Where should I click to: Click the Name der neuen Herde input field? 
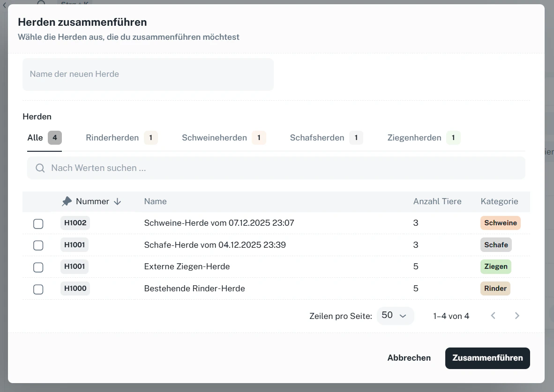pos(148,74)
